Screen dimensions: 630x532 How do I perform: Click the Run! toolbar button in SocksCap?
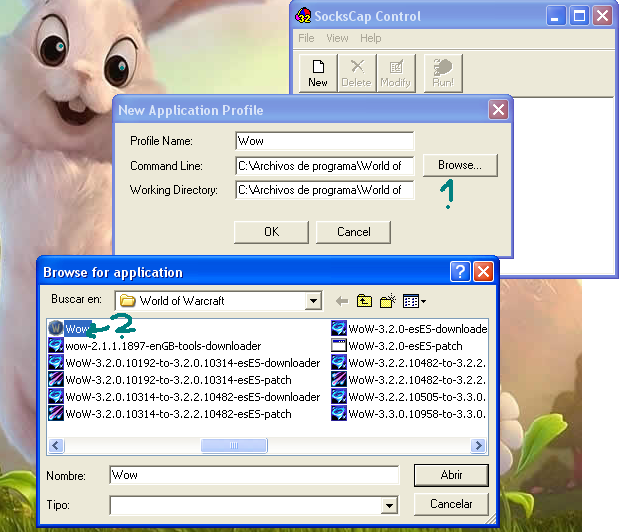[443, 73]
